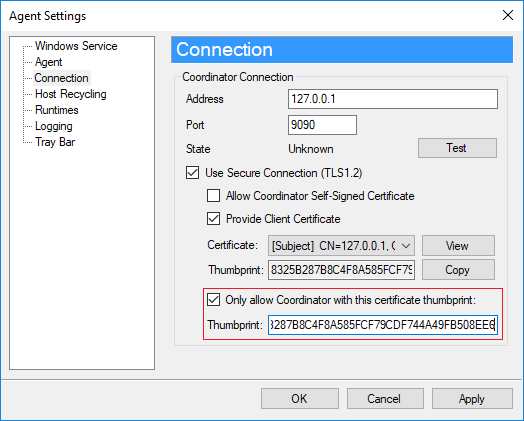Uncheck Provide Client Certificate

[213, 219]
